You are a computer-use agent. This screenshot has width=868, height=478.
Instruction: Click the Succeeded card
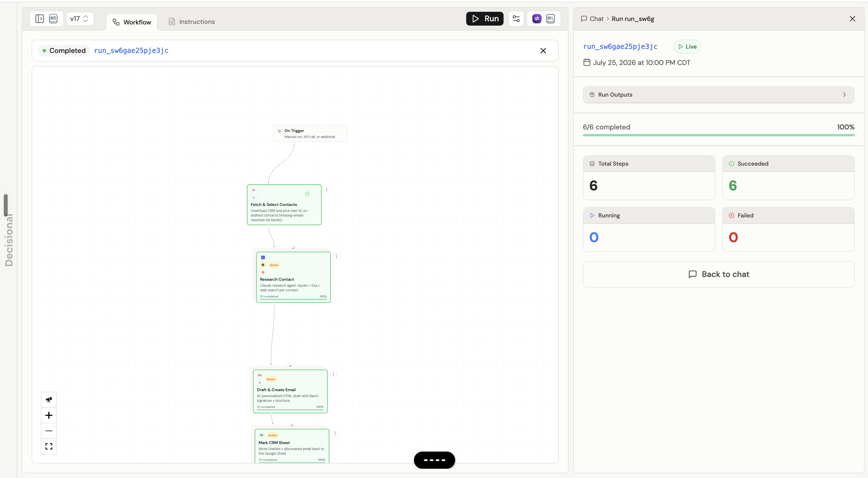[x=788, y=178]
